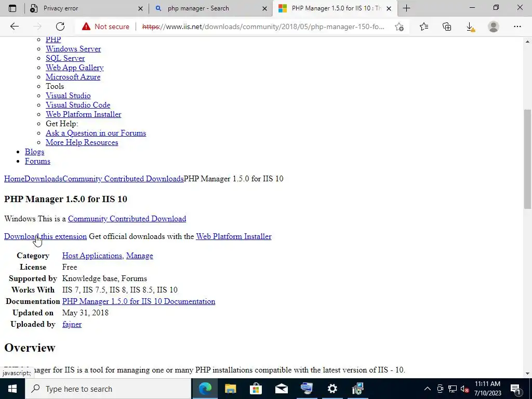
Task: Open the tab actions menu icon
Action: pos(12,8)
